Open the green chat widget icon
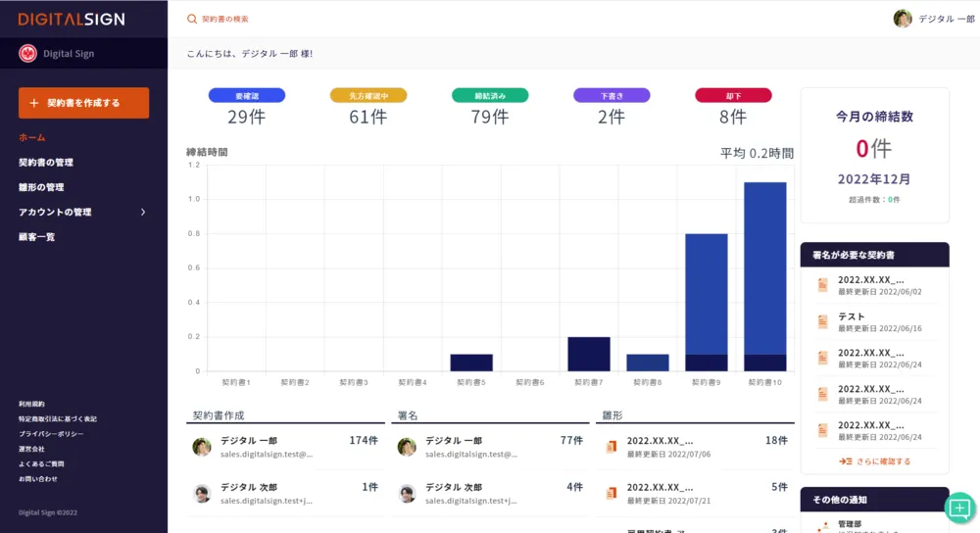The image size is (980, 533). [x=959, y=508]
